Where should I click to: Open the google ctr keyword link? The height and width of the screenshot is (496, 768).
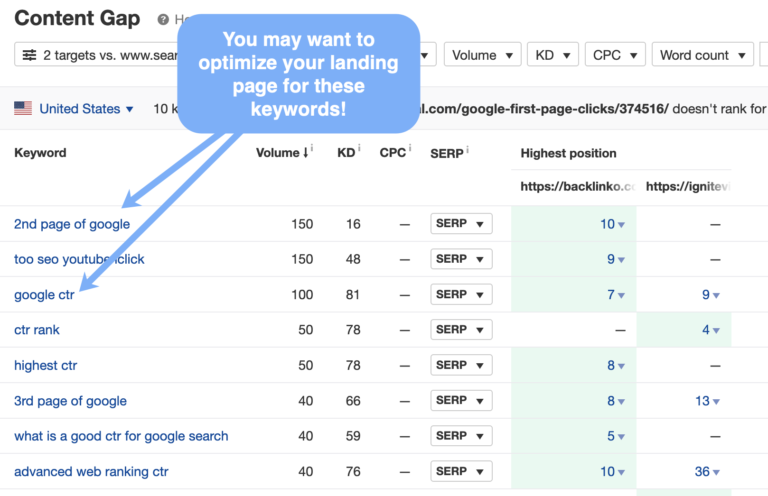pyautogui.click(x=44, y=295)
